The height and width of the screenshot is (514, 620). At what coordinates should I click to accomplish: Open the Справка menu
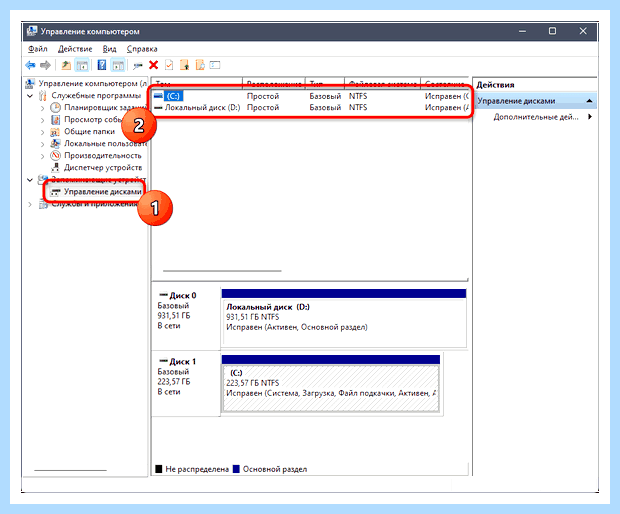pos(142,49)
